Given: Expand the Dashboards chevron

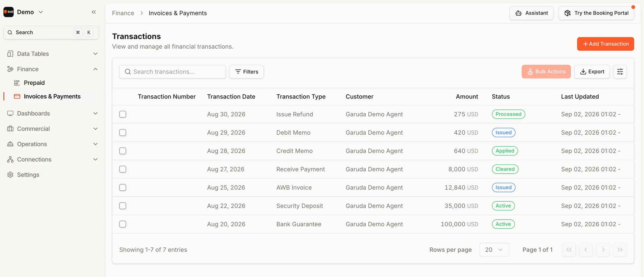Looking at the screenshot, I should (x=95, y=113).
